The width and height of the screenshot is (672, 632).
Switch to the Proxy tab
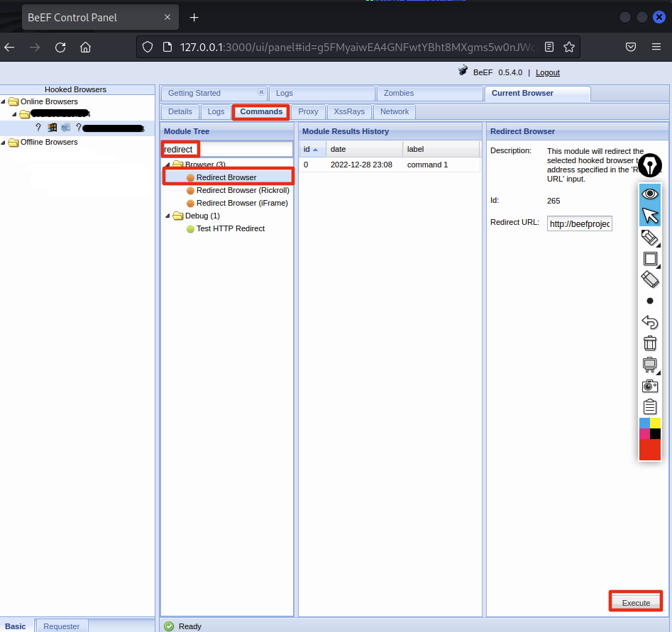click(308, 111)
